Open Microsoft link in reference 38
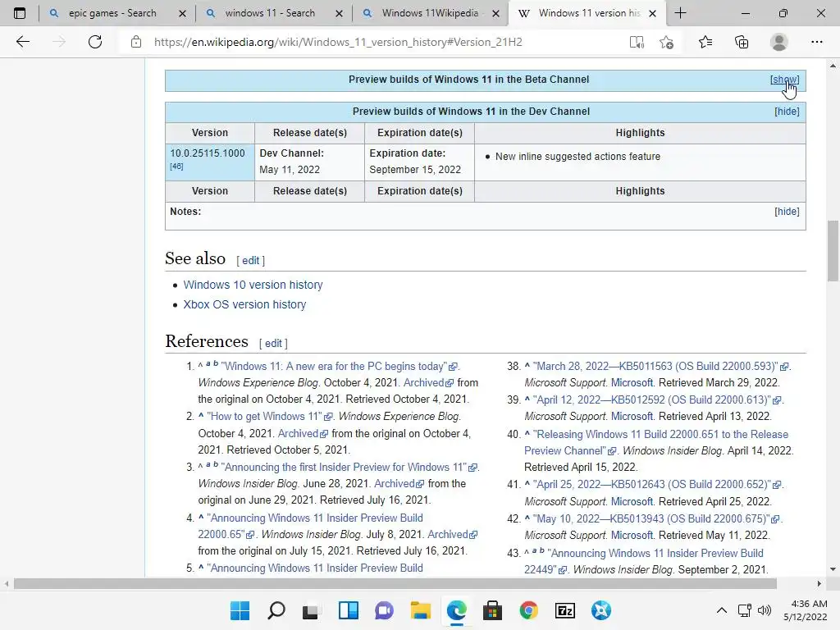 tap(632, 383)
